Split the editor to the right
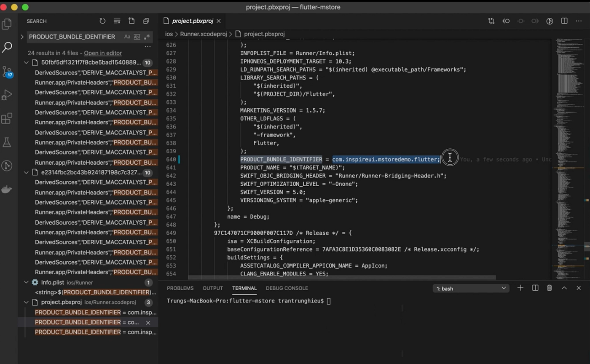 [x=564, y=21]
